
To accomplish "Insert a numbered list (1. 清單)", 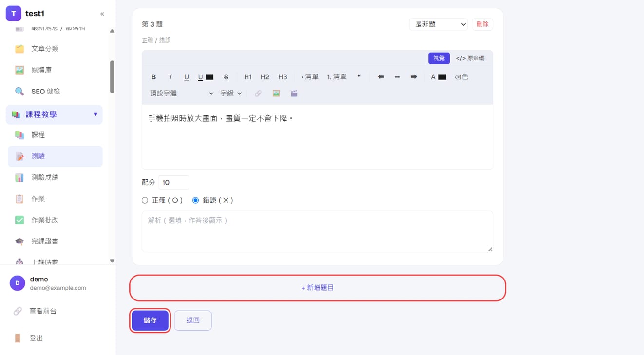I will (x=337, y=77).
